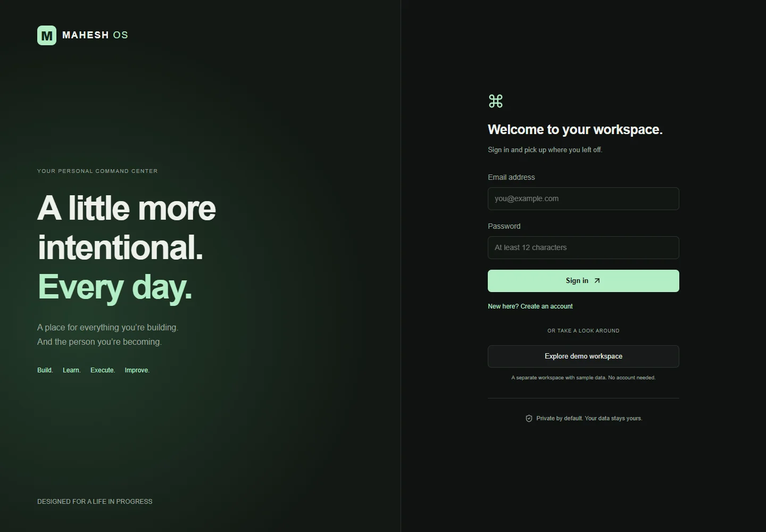Viewport: 766px width, 532px height.
Task: Click 'OR TAKE A LOOK AROUND' text
Action: 584,331
